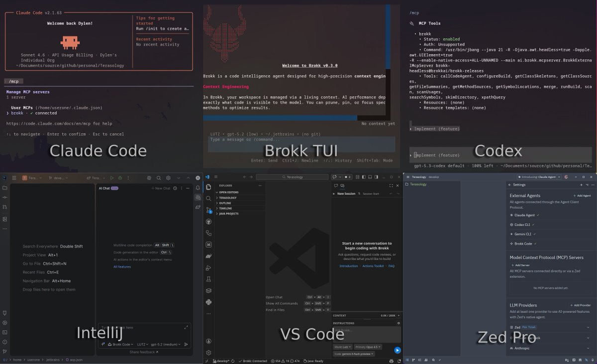Click Add Agent button in Zed settings
This screenshot has width=597, height=364.
(582, 196)
